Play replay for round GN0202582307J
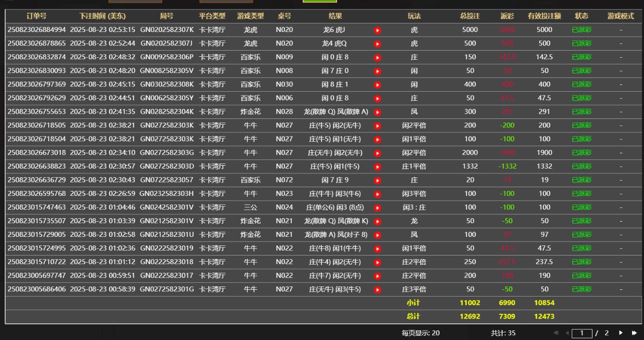The width and height of the screenshot is (644, 340). (x=378, y=44)
